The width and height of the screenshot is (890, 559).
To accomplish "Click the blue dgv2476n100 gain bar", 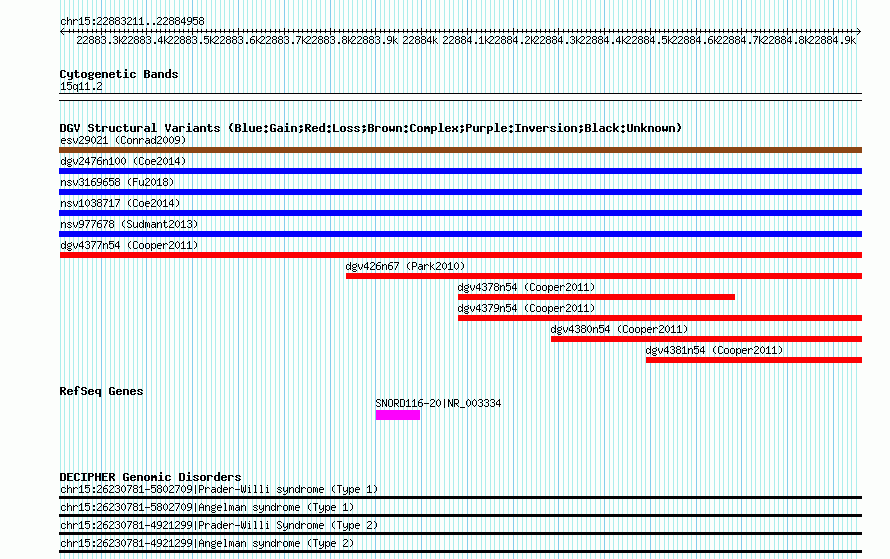I will pyautogui.click(x=460, y=171).
